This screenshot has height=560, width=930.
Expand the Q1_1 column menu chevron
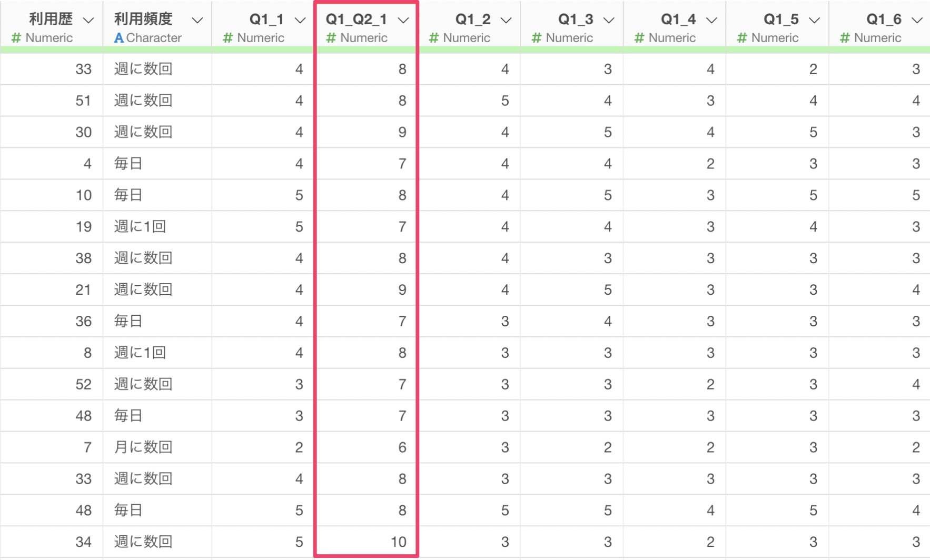(x=300, y=20)
